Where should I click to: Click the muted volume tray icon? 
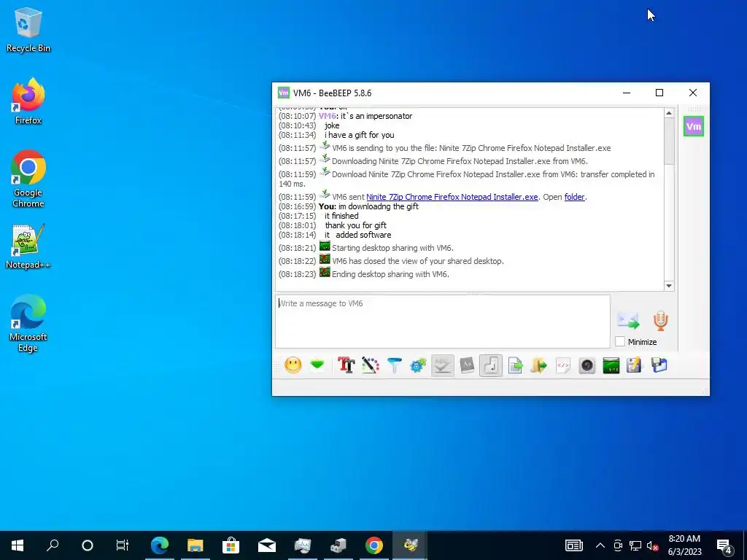(653, 545)
